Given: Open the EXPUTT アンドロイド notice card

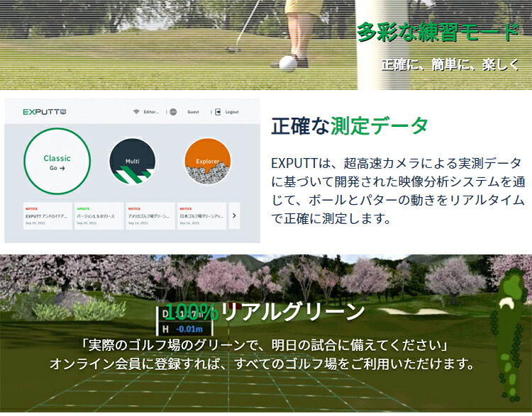Looking at the screenshot, I should coord(48,215).
